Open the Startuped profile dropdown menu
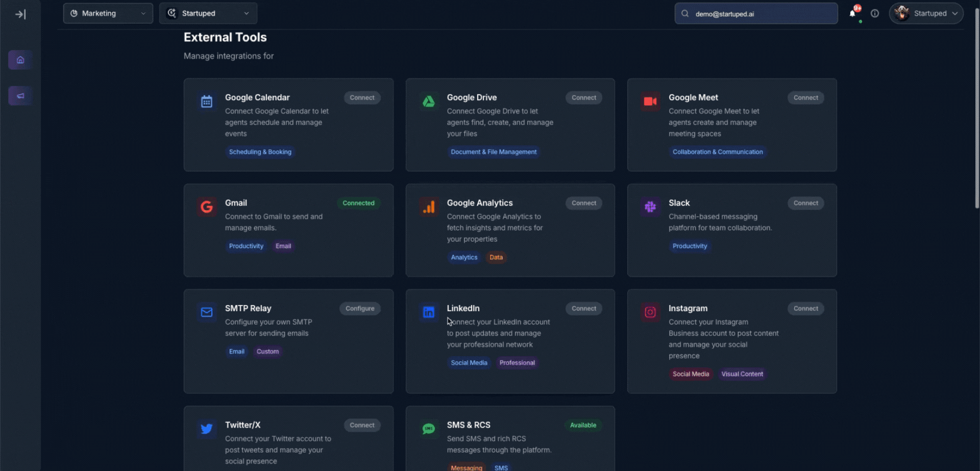The height and width of the screenshot is (471, 980). tap(925, 13)
